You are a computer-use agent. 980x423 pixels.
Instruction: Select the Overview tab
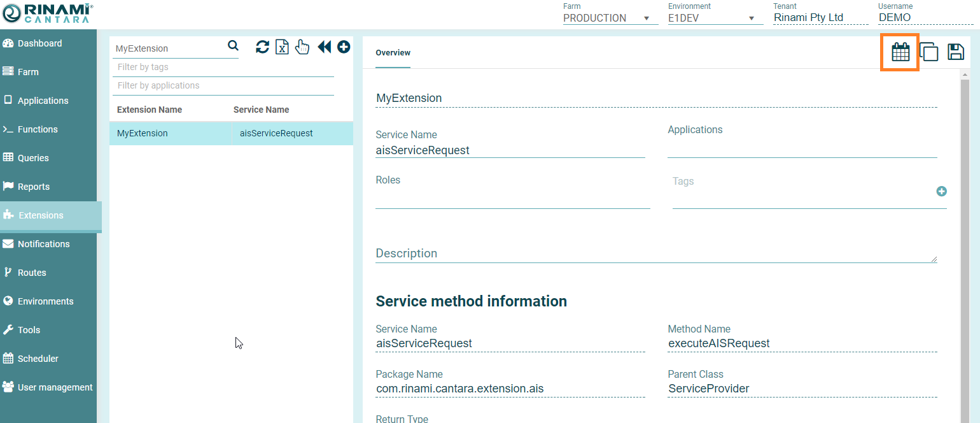click(393, 53)
